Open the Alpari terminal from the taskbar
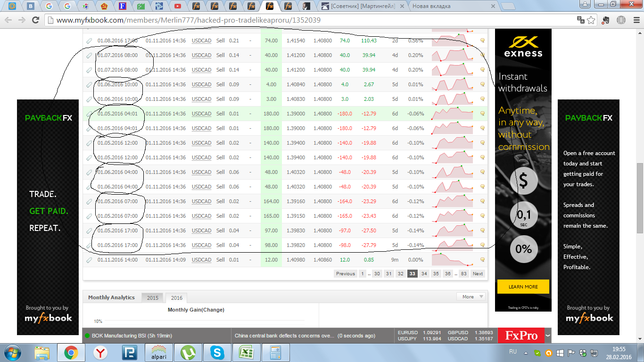Viewport: 644px width, 362px height. pyautogui.click(x=158, y=353)
